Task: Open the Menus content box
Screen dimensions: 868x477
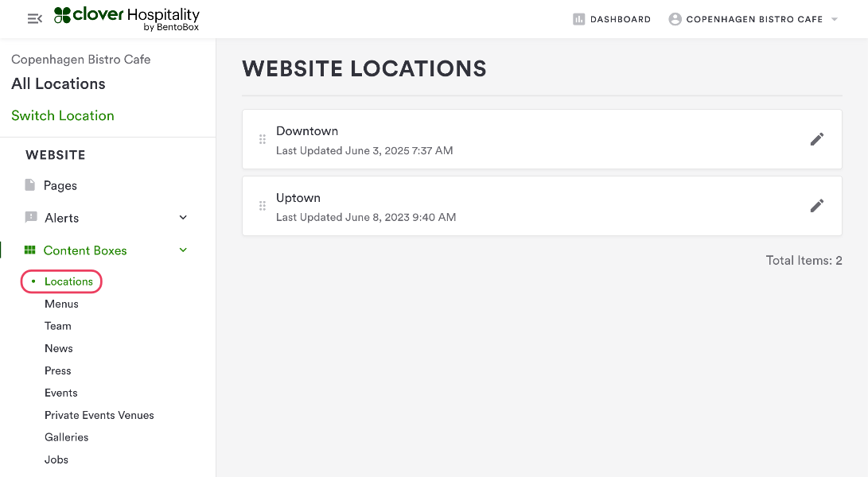Action: 61,304
